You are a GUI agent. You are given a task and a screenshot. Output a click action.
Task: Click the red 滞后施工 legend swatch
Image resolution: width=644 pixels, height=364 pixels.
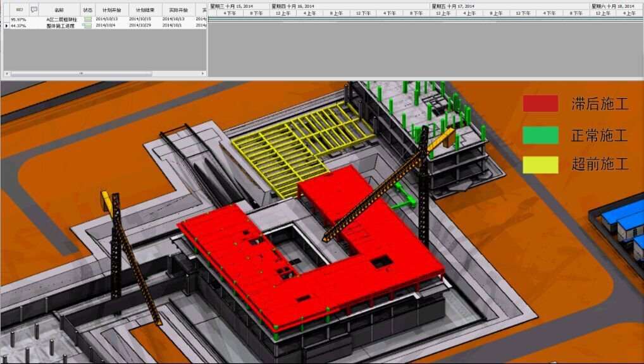540,104
